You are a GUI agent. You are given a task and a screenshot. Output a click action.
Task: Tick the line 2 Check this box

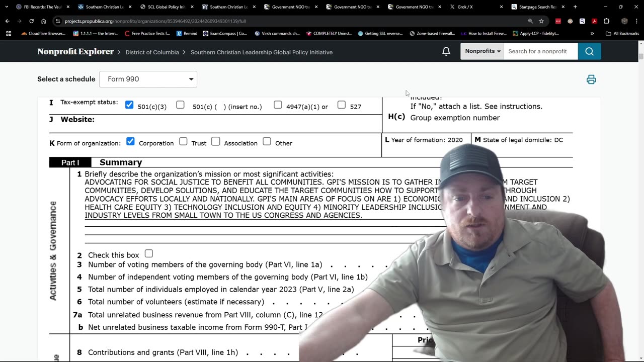point(149,254)
